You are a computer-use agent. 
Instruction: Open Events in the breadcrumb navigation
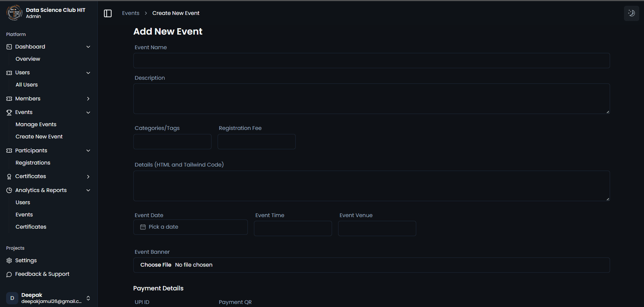[130, 13]
